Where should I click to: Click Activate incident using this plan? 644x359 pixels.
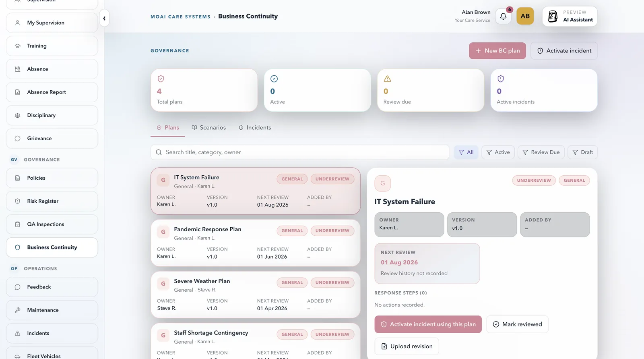tap(428, 324)
